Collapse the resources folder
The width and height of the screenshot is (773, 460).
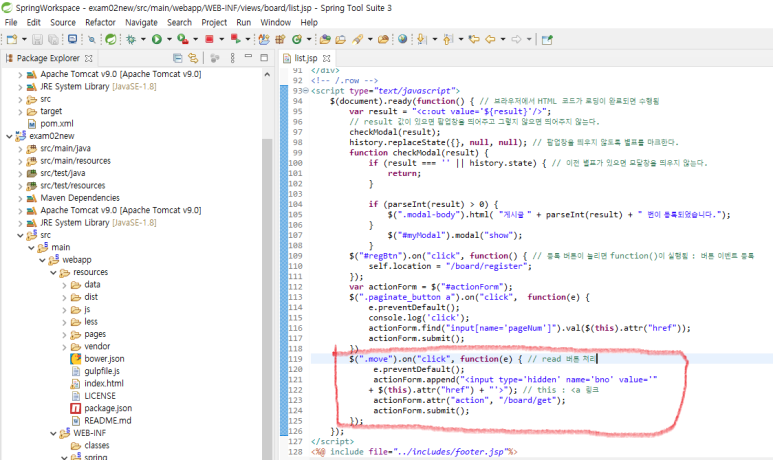[x=53, y=272]
